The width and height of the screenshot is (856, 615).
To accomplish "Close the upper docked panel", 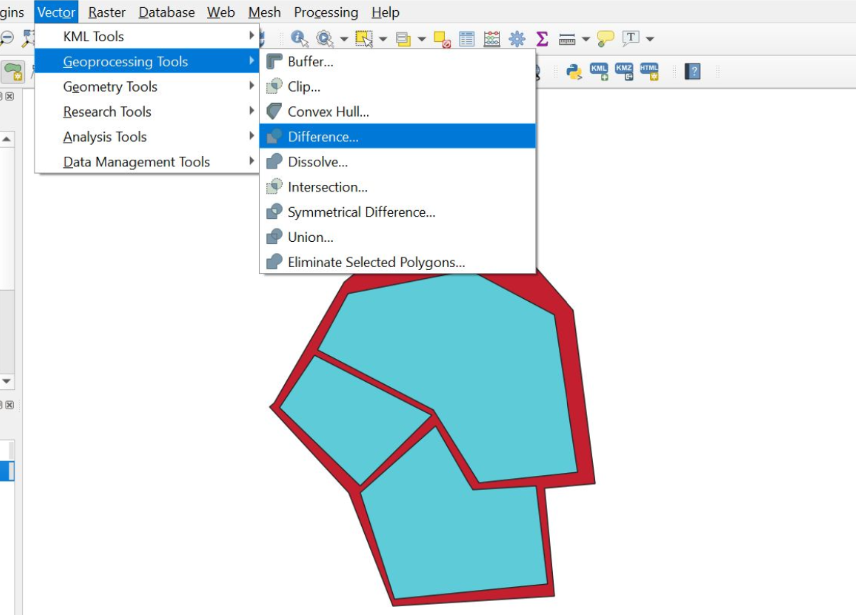I will [9, 96].
